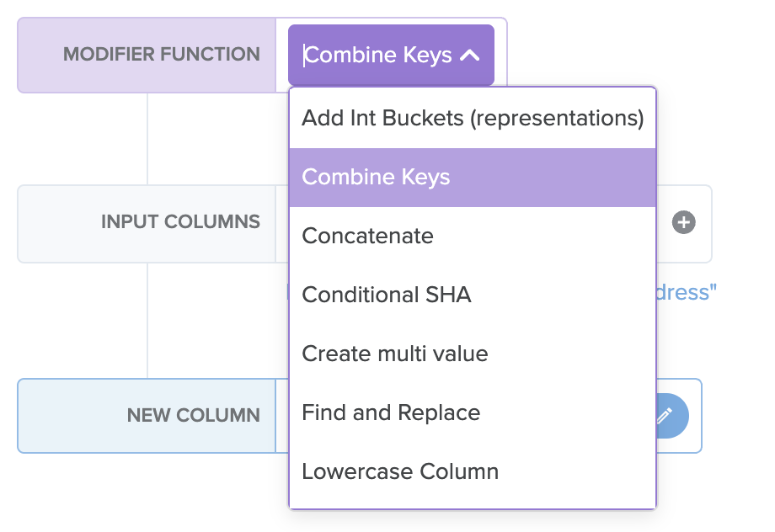Viewport: 775px width, 532px height.
Task: Pick the Conditional SHA function
Action: pos(387,295)
